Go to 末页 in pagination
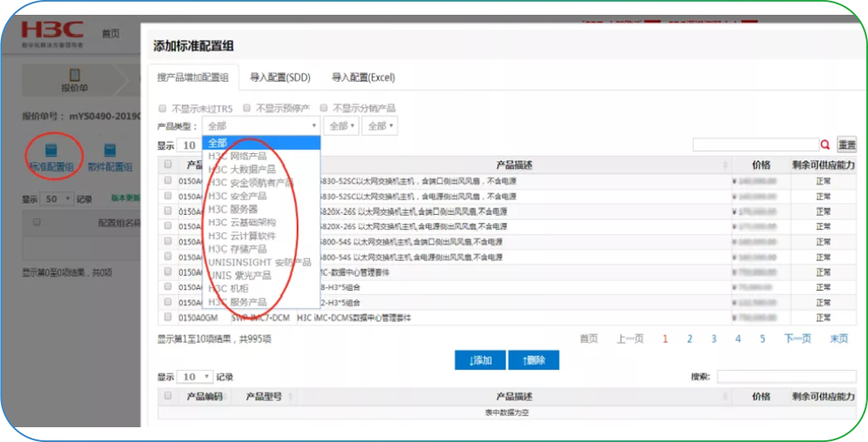 click(838, 339)
